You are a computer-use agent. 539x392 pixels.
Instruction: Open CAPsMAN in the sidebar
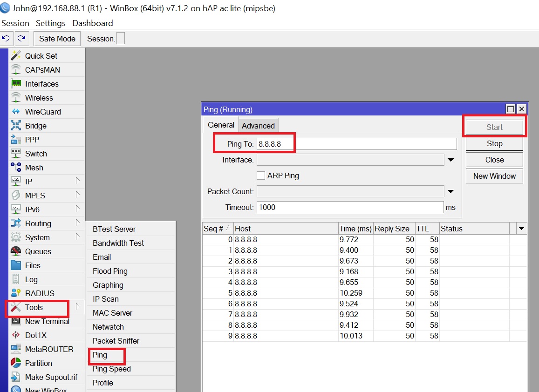pos(47,70)
